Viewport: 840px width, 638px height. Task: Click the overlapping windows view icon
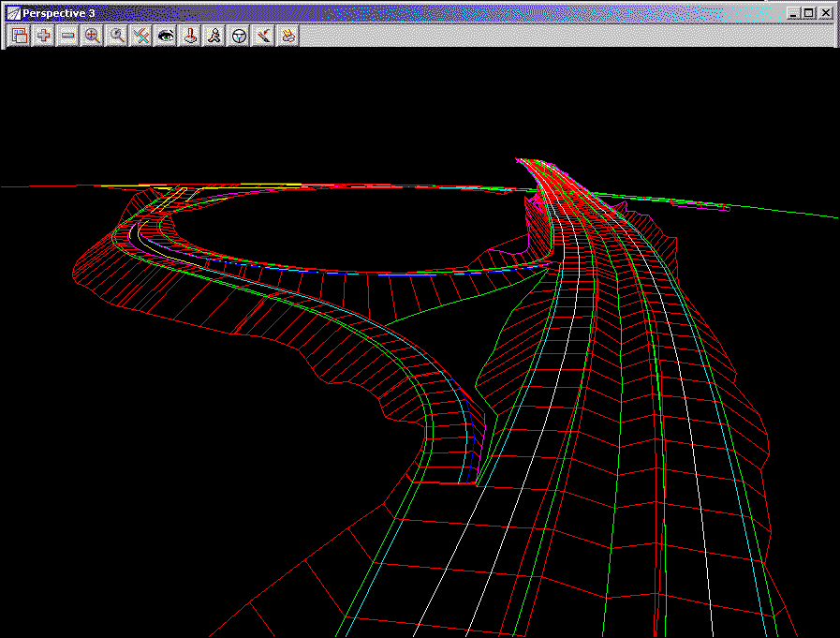[x=19, y=36]
